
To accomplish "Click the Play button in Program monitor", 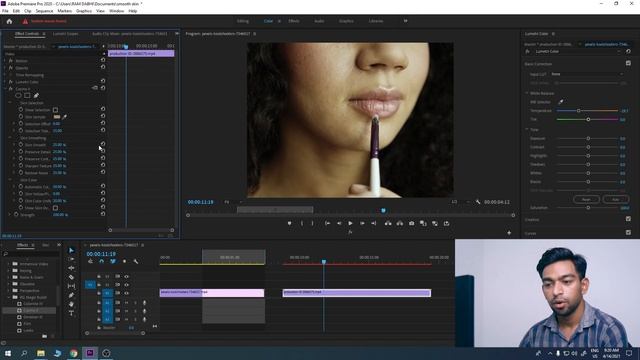I will pyautogui.click(x=350, y=223).
